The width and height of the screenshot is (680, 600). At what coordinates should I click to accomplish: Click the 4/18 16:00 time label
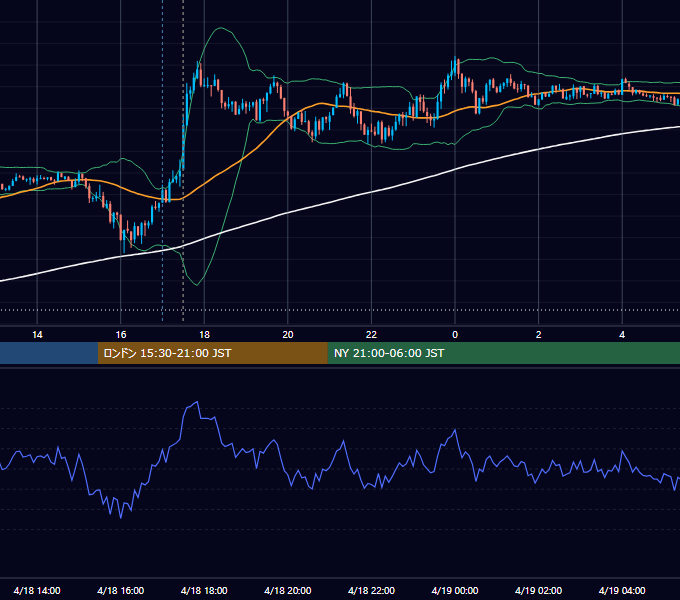(121, 590)
